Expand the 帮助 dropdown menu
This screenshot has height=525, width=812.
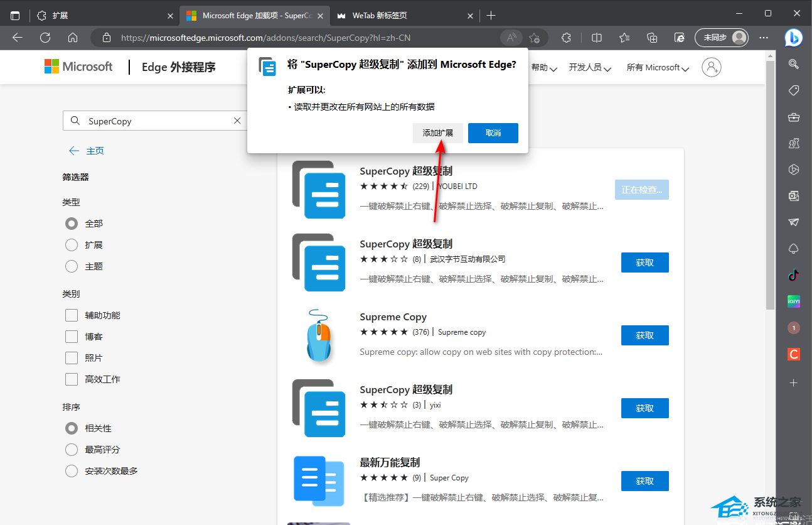click(544, 67)
